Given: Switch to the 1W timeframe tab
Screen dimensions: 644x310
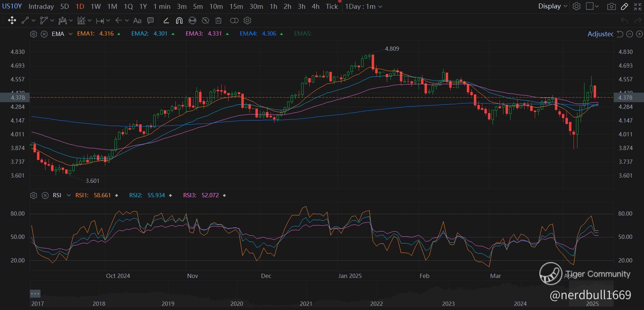Looking at the screenshot, I should tap(95, 6).
